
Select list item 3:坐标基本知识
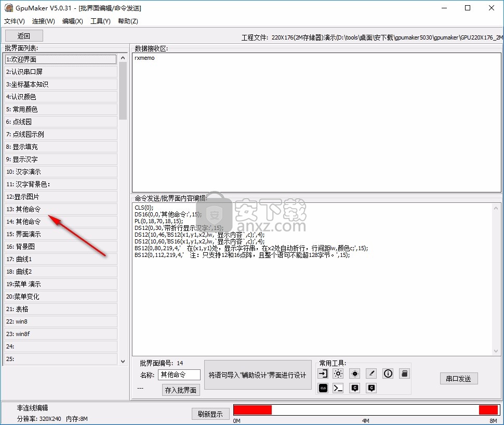point(61,84)
